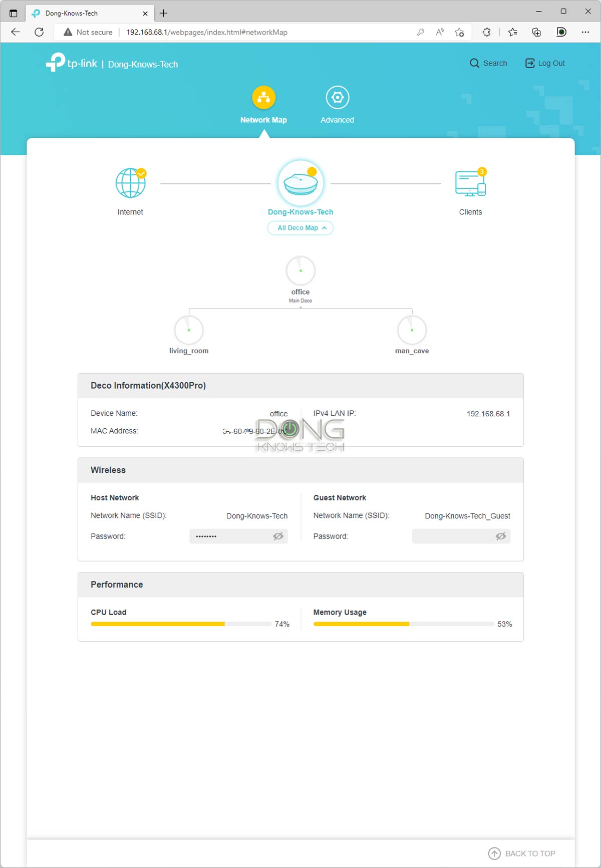Select the man_cave Deco node
Image resolution: width=601 pixels, height=868 pixels.
click(412, 330)
